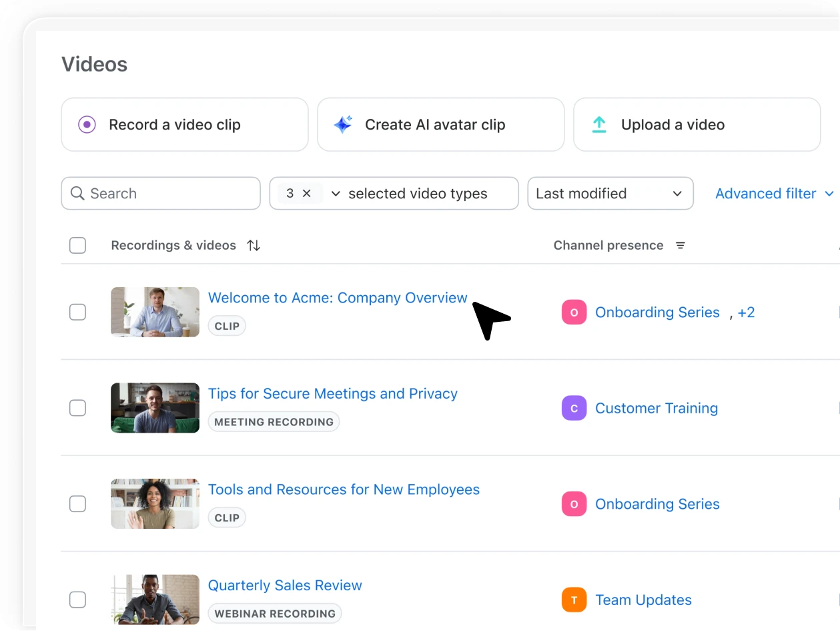Clear the video type filter with the × icon

click(306, 193)
